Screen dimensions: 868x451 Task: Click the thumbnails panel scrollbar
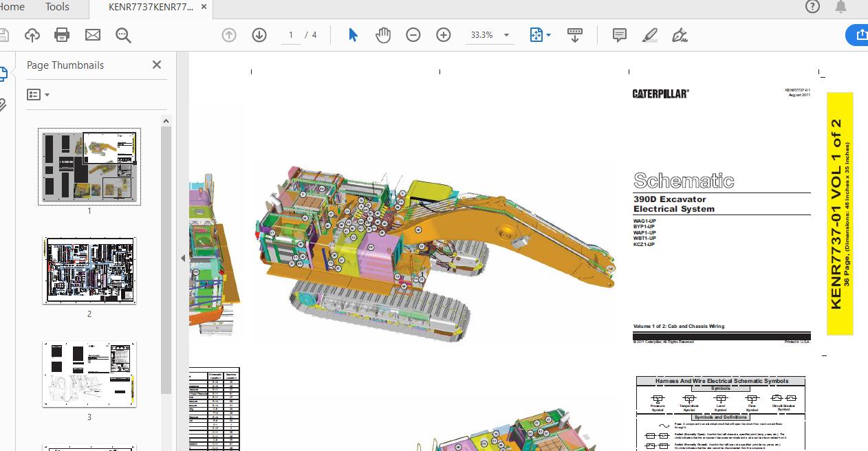tap(166, 261)
